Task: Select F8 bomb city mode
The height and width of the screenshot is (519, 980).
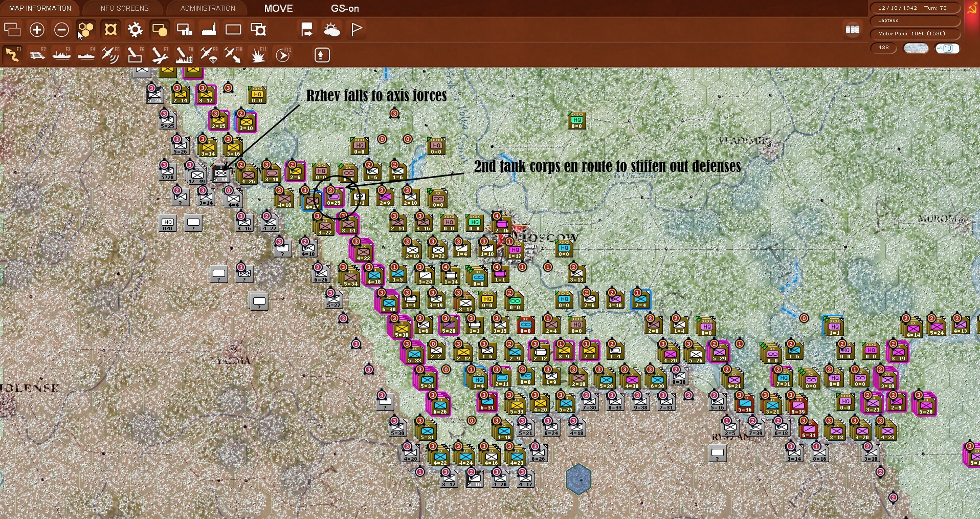Action: pyautogui.click(x=184, y=55)
